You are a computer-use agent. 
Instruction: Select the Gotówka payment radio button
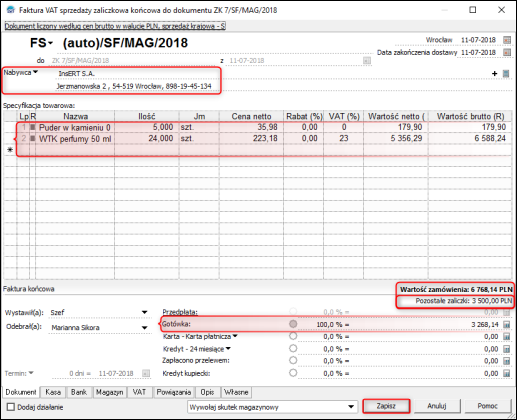click(x=293, y=324)
